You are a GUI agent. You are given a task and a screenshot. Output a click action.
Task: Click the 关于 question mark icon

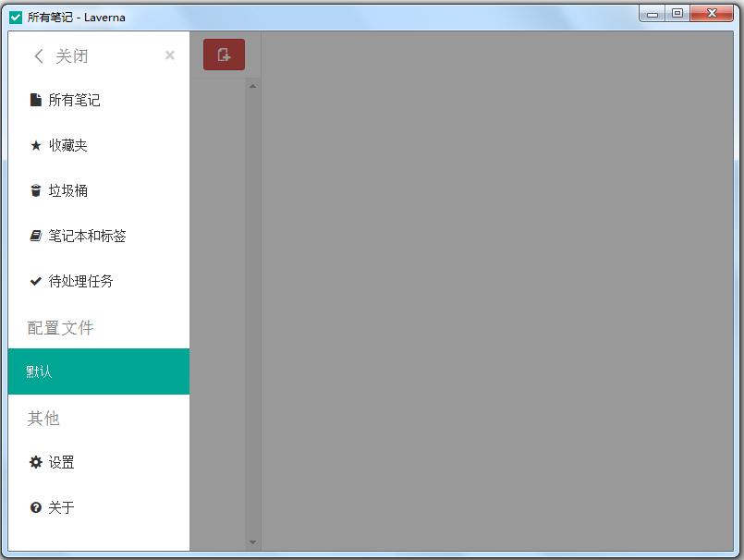(x=36, y=508)
